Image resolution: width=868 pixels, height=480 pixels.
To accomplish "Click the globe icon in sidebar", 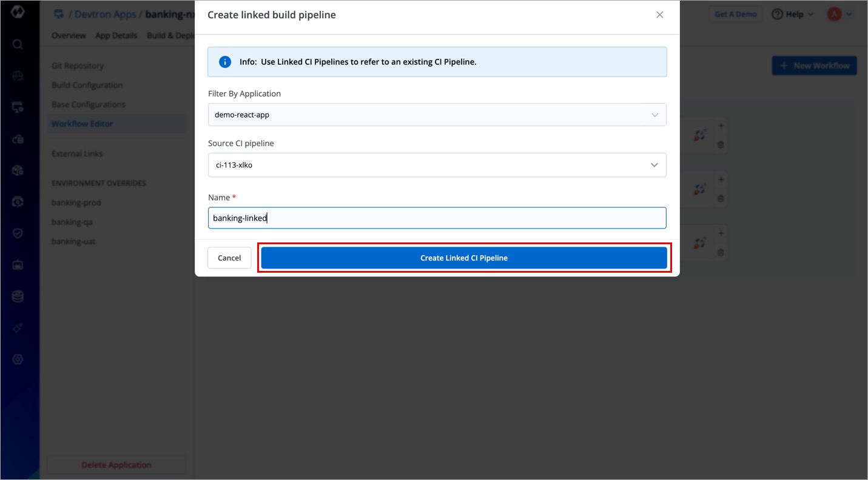I will [x=18, y=76].
